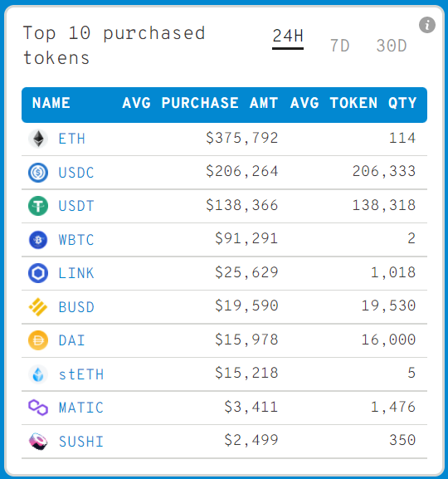
Task: Click the $2,499 purchase amount
Action: (251, 440)
